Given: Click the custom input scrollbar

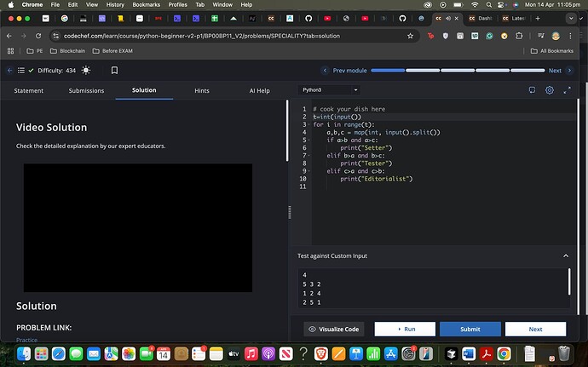Looking at the screenshot, I should 569,281.
